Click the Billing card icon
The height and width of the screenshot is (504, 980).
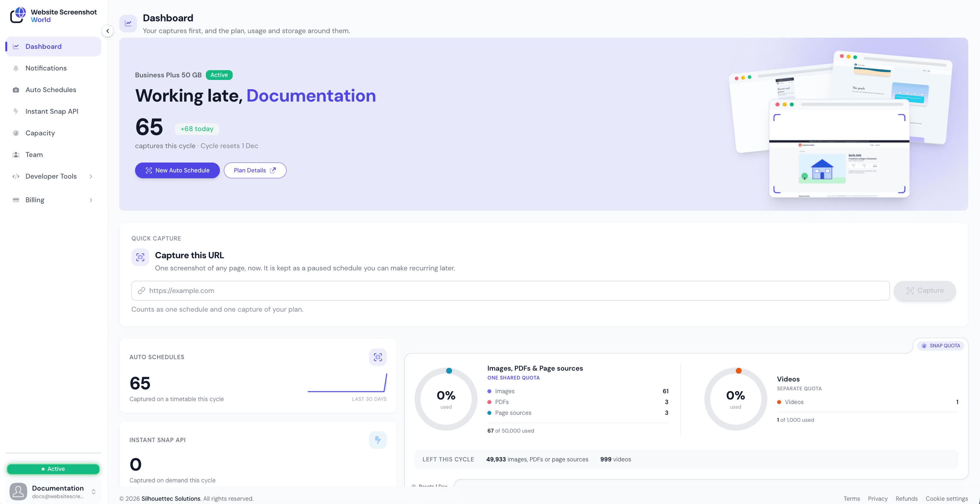point(16,200)
